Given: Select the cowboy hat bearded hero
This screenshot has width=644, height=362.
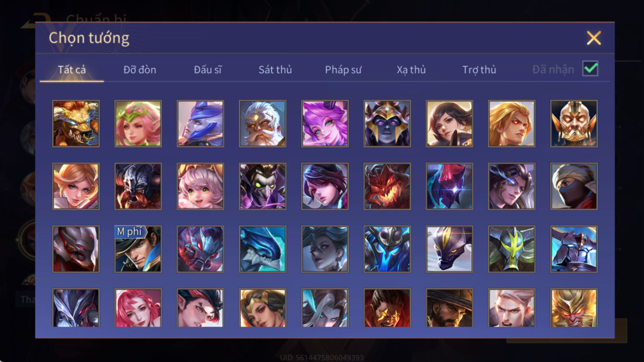Looking at the screenshot, I should coord(450,307).
